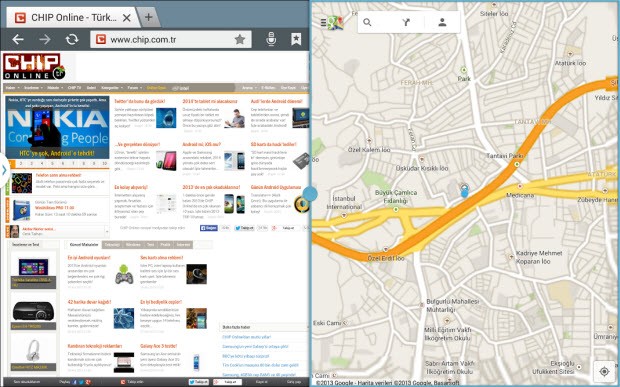Open the projector review thumbnail
The width and height of the screenshot is (620, 387).
click(33, 311)
